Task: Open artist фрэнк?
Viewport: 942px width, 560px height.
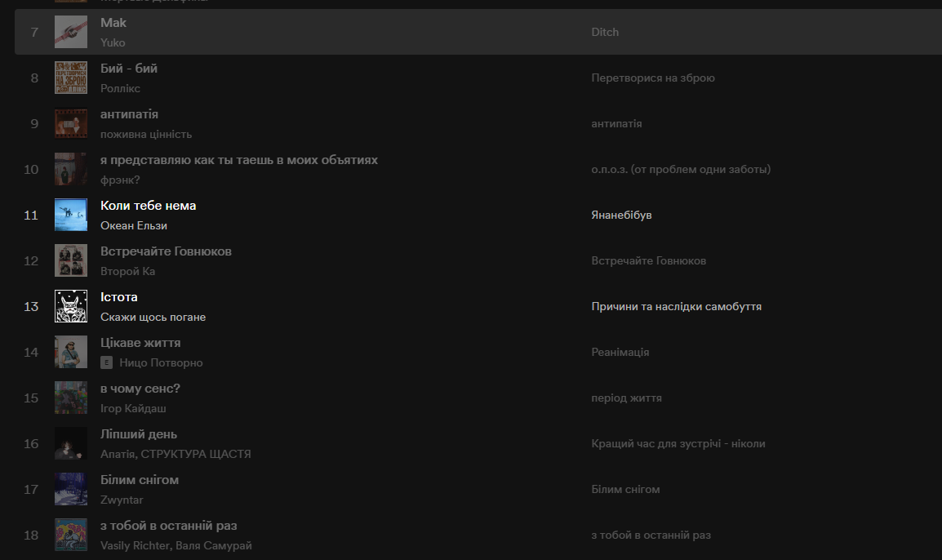Action: click(x=120, y=180)
